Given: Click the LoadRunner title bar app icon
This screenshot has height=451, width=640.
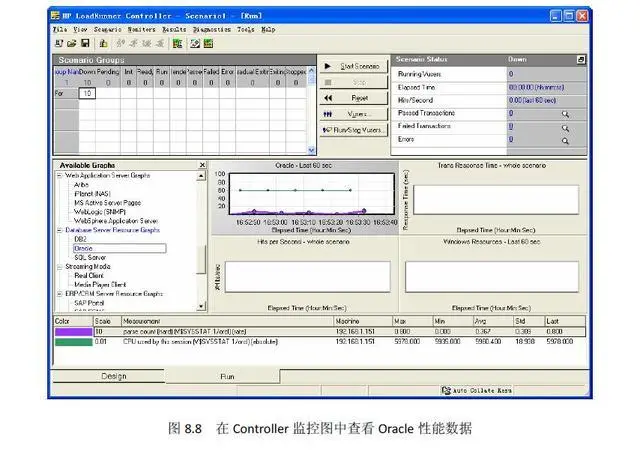Looking at the screenshot, I should click(x=55, y=16).
